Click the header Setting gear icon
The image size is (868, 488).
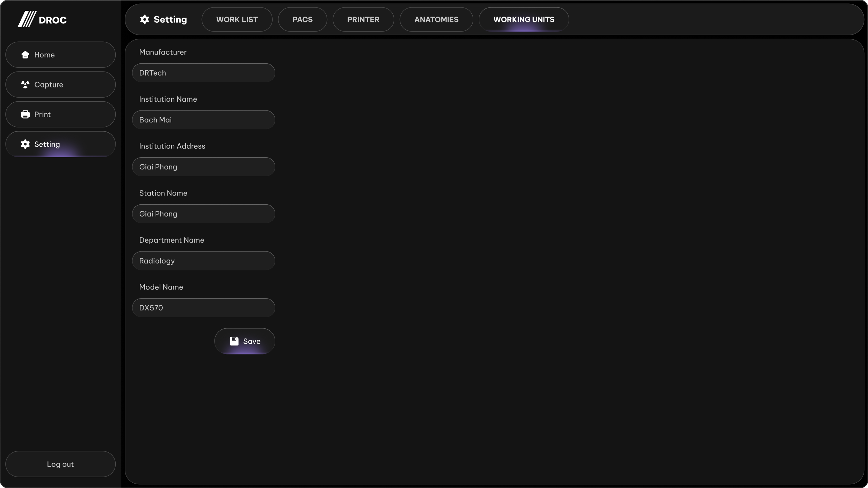145,19
